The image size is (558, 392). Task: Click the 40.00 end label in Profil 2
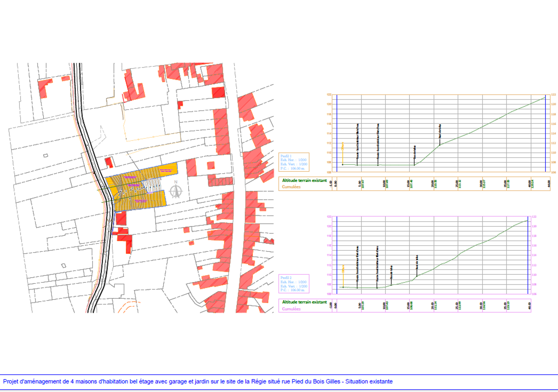pyautogui.click(x=529, y=306)
